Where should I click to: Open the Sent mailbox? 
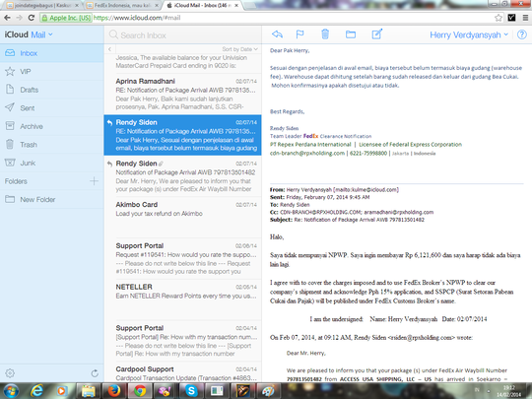tap(52, 108)
